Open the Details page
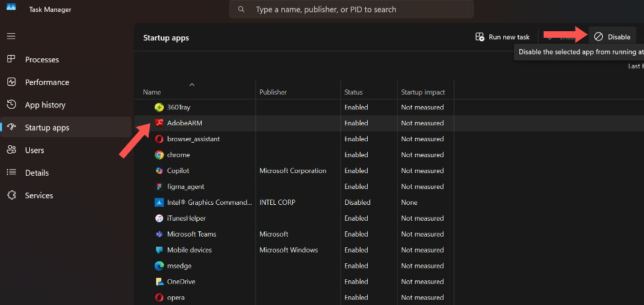The height and width of the screenshot is (305, 644). click(66, 172)
